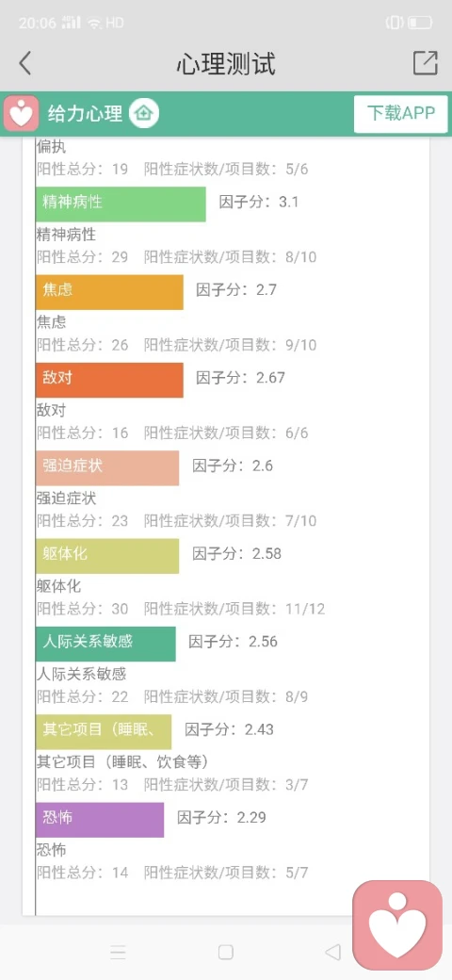Click the 下载APP button

pyautogui.click(x=401, y=114)
